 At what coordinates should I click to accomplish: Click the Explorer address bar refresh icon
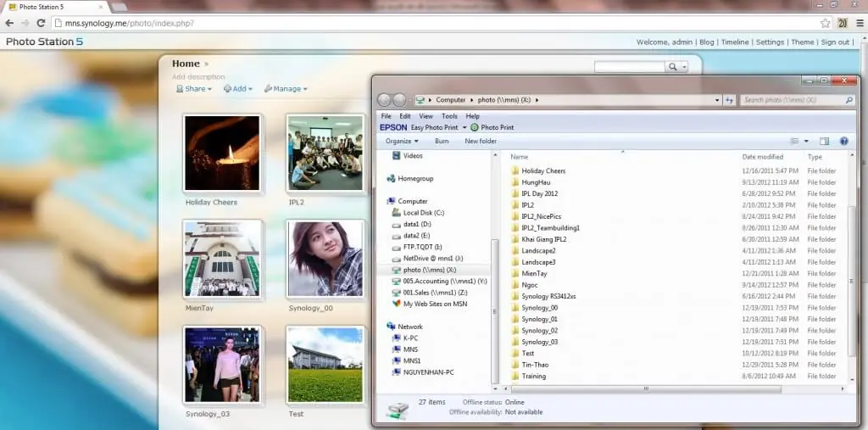pyautogui.click(x=729, y=100)
